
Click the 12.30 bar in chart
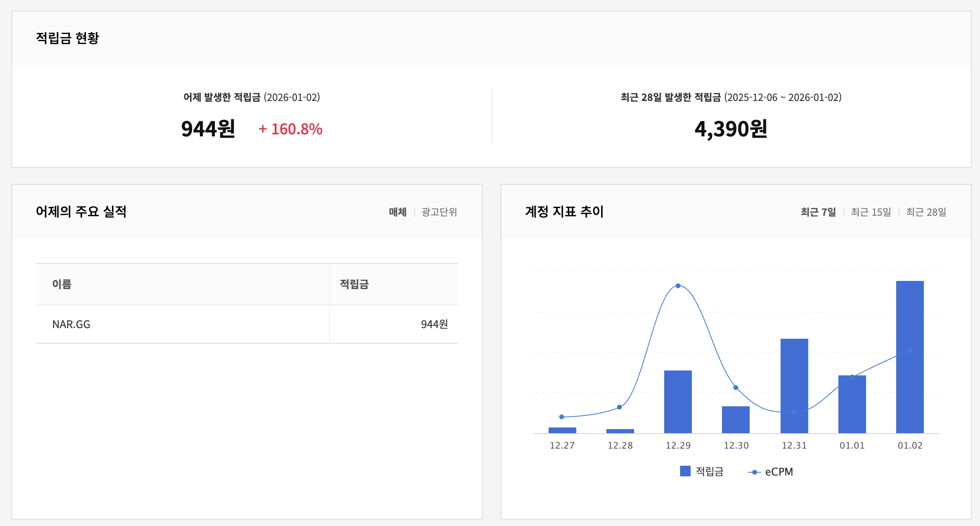point(735,419)
